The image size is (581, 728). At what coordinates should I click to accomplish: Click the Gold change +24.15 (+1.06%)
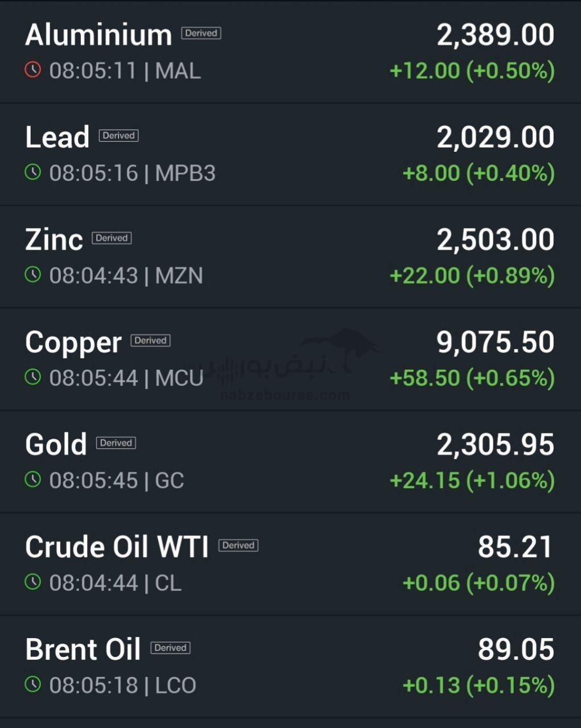[x=472, y=481]
